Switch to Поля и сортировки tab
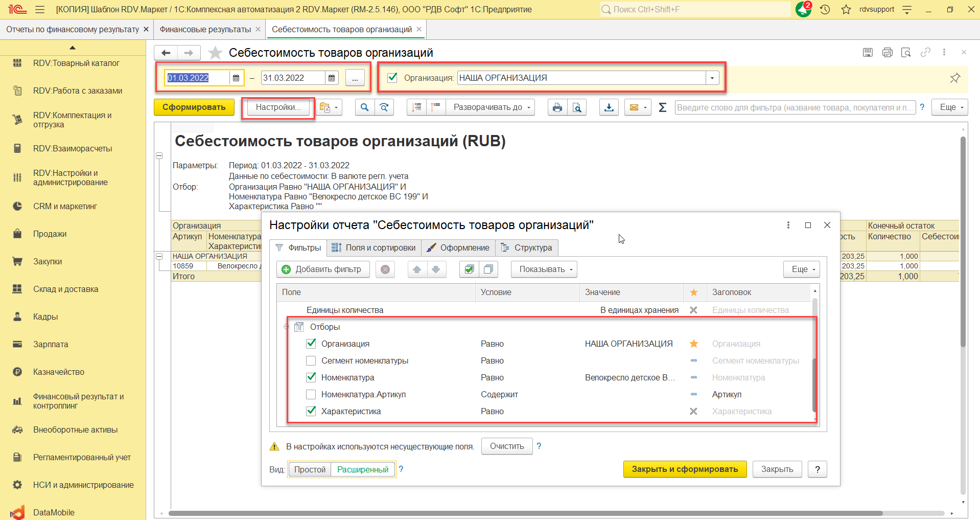The image size is (980, 520). point(374,247)
